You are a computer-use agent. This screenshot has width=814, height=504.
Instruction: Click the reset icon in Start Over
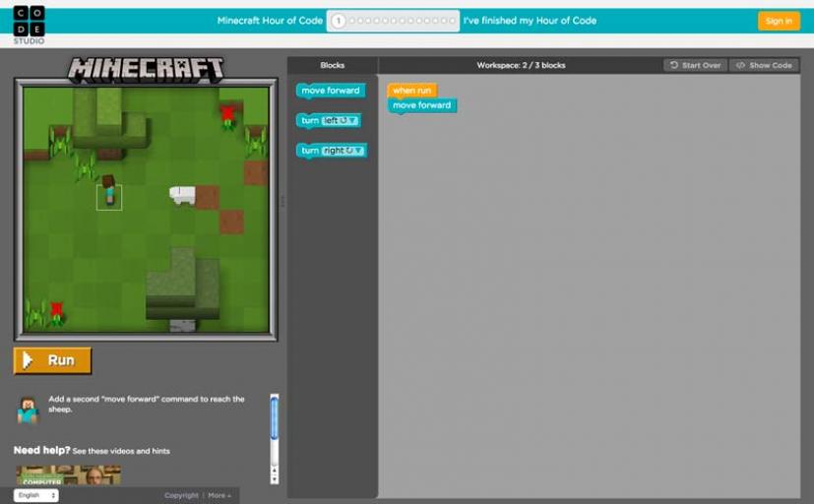pos(674,65)
